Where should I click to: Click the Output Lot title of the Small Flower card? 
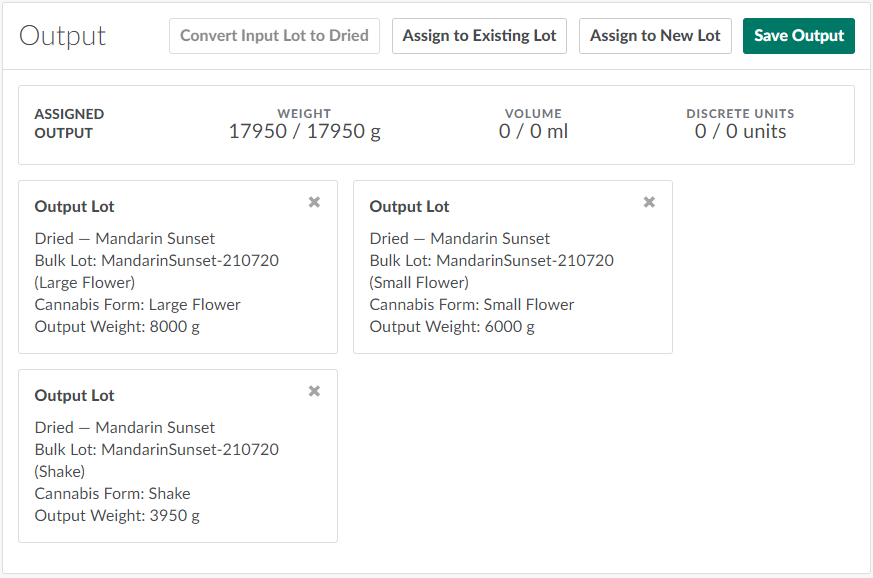coord(410,206)
